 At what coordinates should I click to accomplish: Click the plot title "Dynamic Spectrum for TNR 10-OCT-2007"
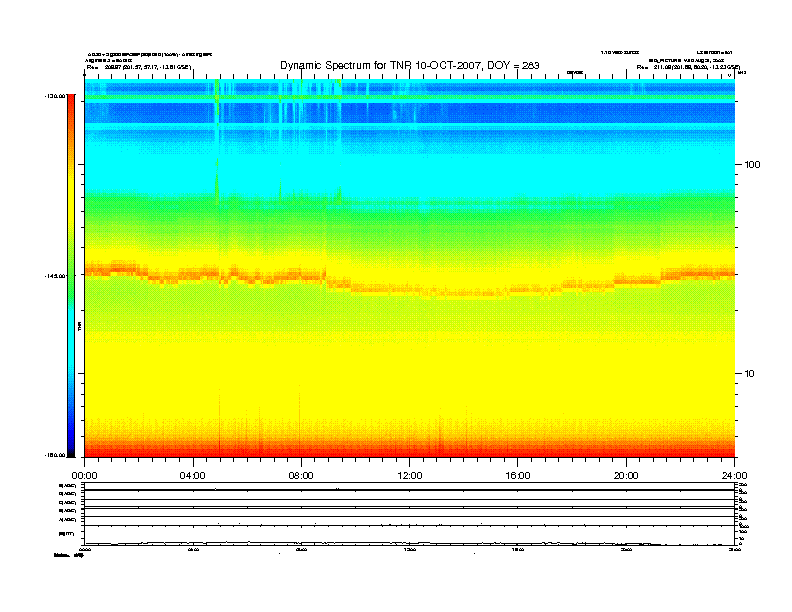(x=381, y=66)
